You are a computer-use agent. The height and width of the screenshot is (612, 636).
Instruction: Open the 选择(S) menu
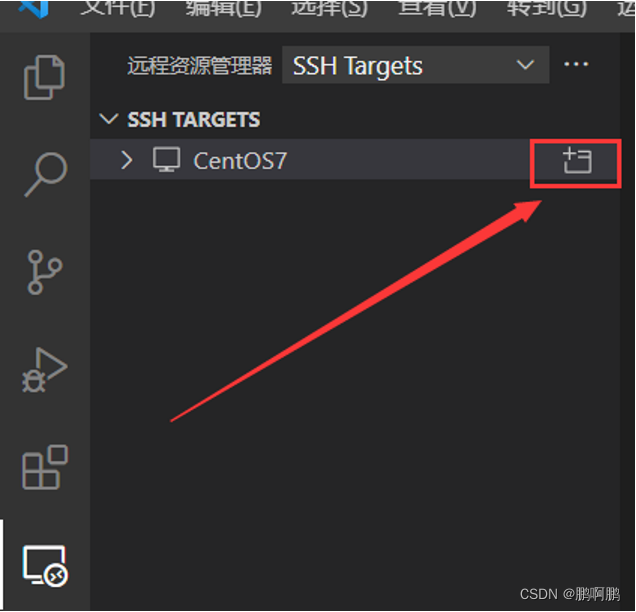[x=329, y=8]
